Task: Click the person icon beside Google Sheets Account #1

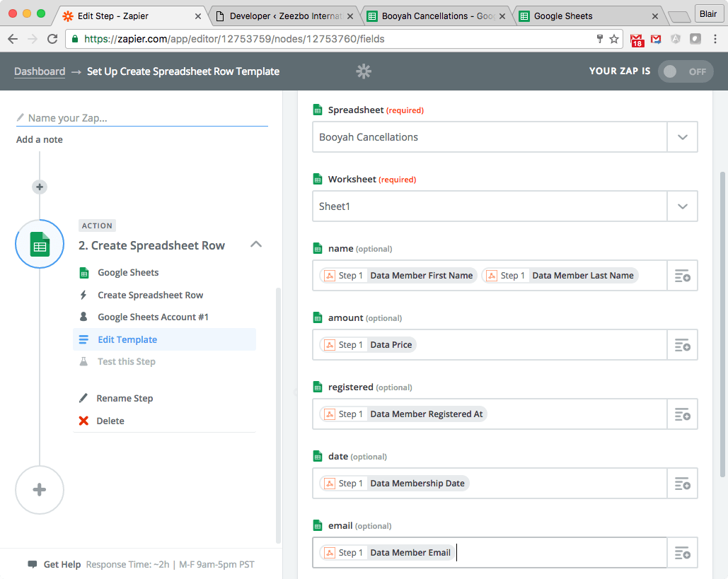Action: [83, 317]
